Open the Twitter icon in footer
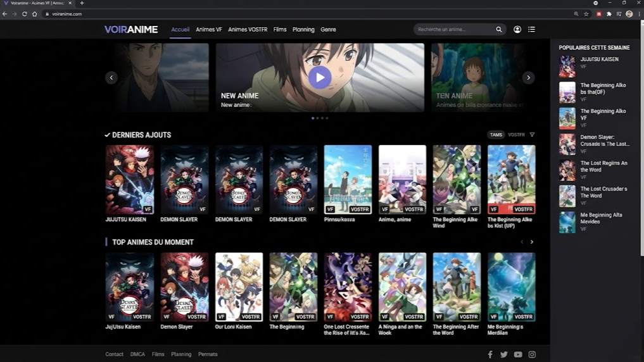This screenshot has height=362, width=644. [504, 354]
